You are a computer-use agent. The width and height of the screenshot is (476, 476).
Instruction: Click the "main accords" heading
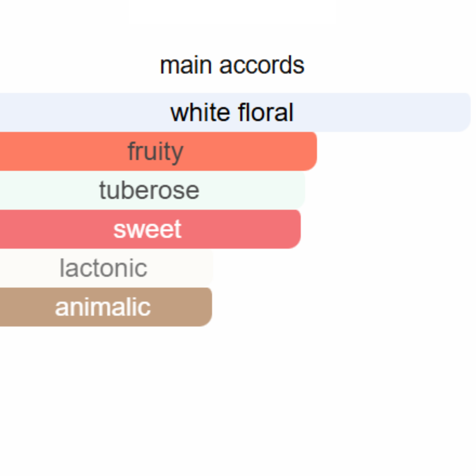[232, 65]
